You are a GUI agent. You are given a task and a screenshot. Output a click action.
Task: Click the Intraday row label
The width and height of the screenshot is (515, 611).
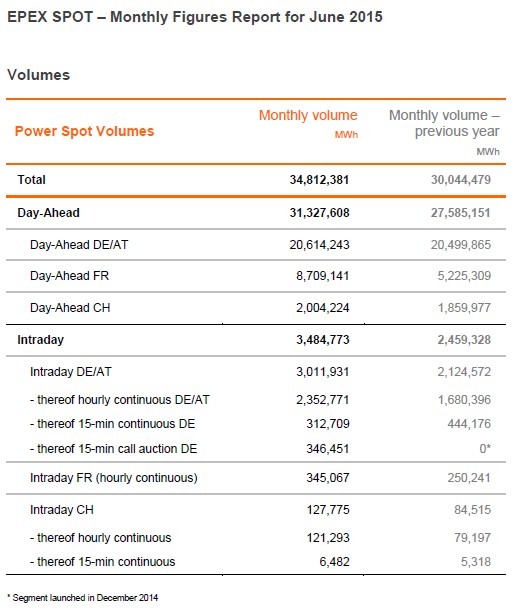[41, 340]
